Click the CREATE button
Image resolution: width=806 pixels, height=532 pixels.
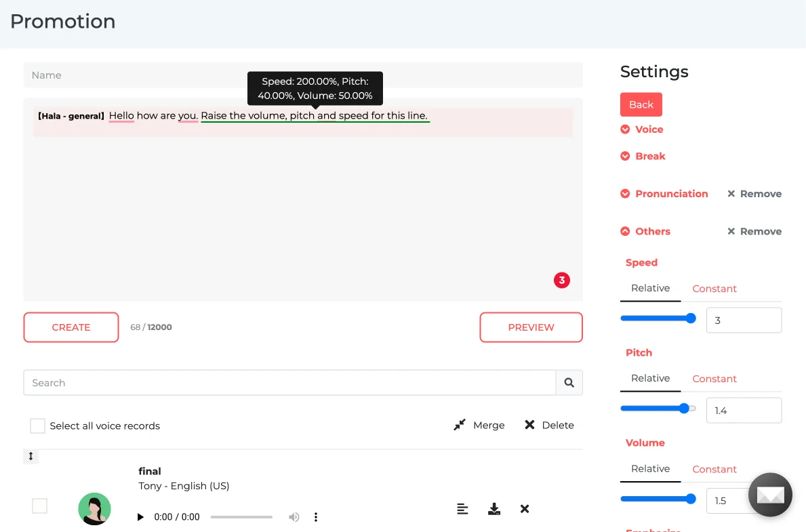71,327
